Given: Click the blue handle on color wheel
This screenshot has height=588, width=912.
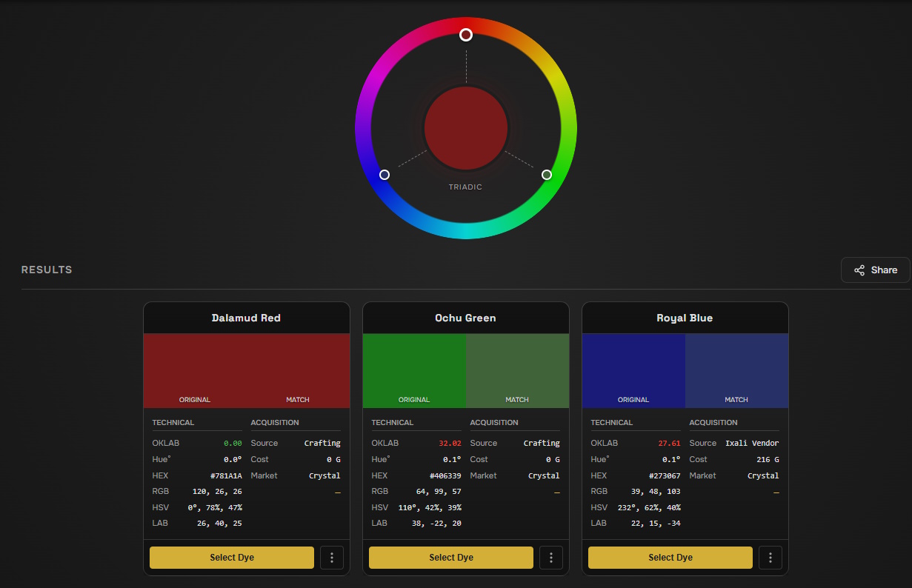Looking at the screenshot, I should pyautogui.click(x=385, y=175).
